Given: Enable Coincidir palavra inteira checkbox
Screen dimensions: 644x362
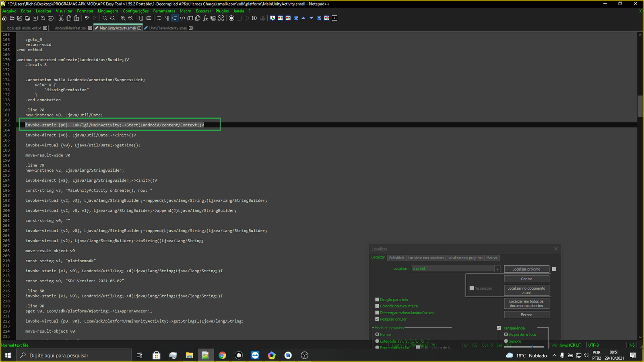Looking at the screenshot, I should point(377,306).
